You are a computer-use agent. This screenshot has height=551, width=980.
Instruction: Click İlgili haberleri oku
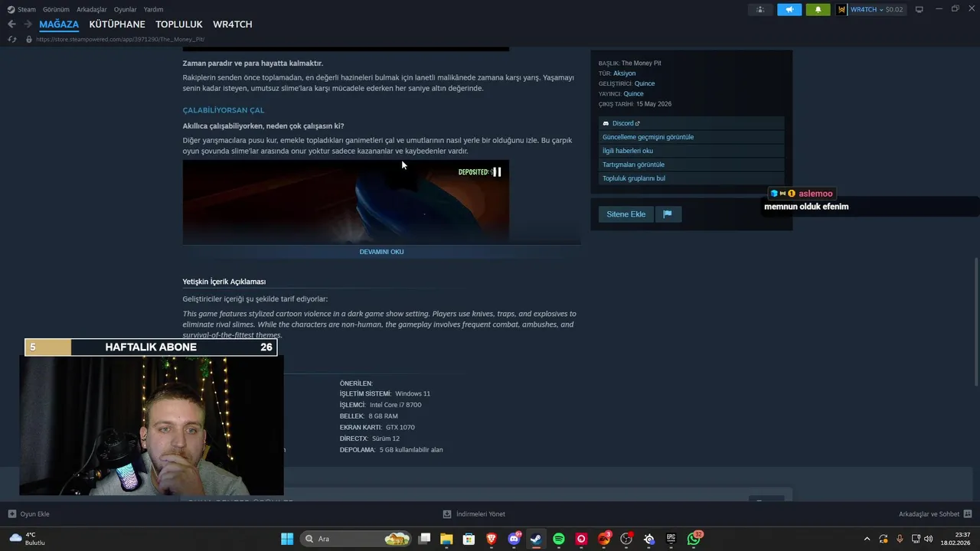[x=691, y=151]
